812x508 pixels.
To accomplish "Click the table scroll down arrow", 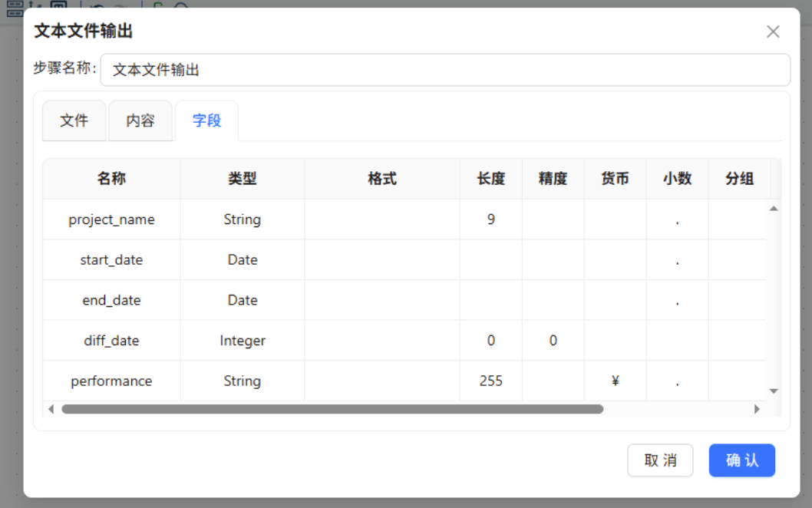I will 774,391.
